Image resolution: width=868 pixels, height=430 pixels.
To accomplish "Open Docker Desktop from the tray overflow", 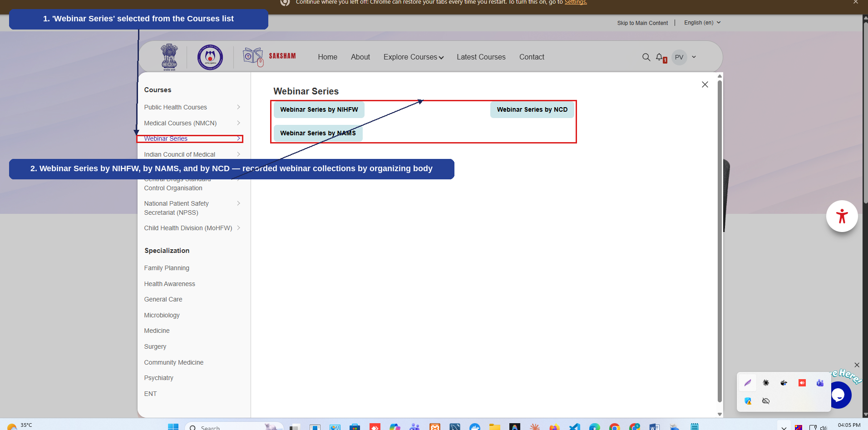I will pyautogui.click(x=784, y=383).
